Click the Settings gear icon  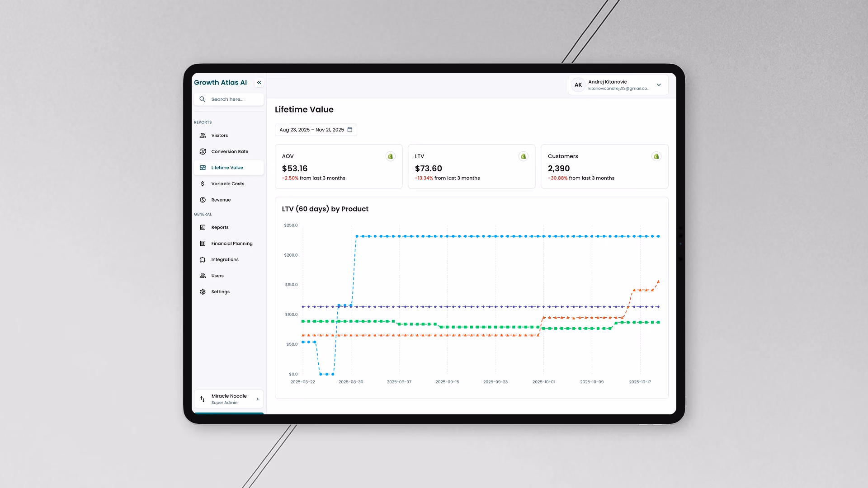click(203, 292)
